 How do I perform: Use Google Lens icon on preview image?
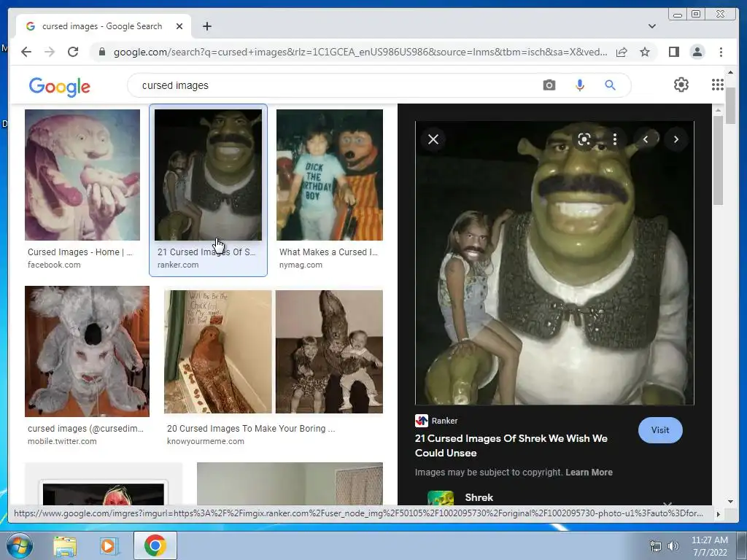[x=584, y=139]
